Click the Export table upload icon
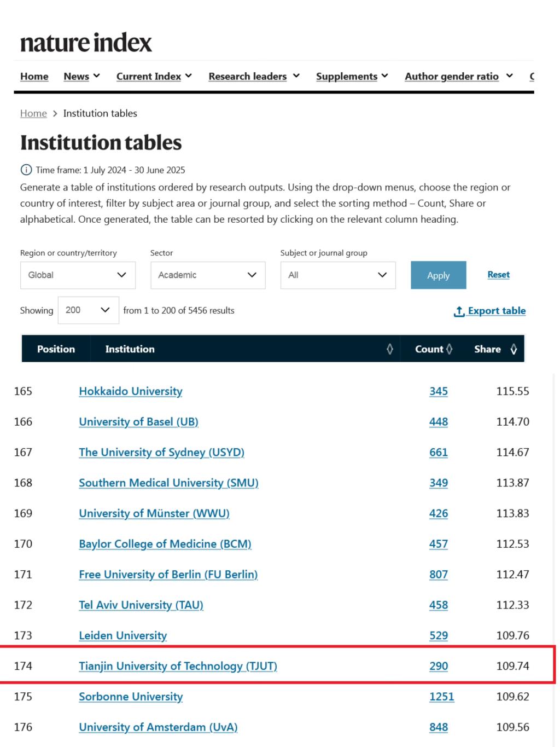 tap(459, 311)
